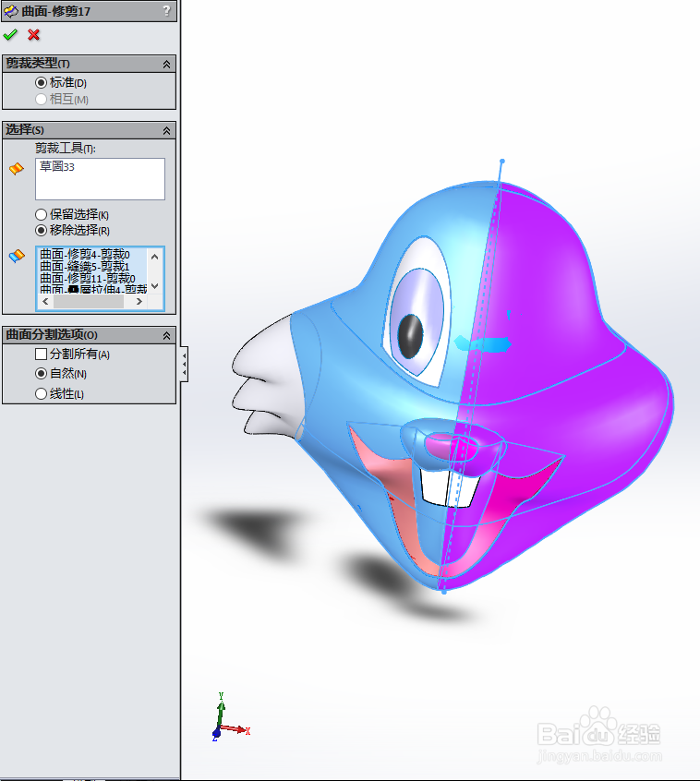Open help for the surface trim feature

point(167,10)
